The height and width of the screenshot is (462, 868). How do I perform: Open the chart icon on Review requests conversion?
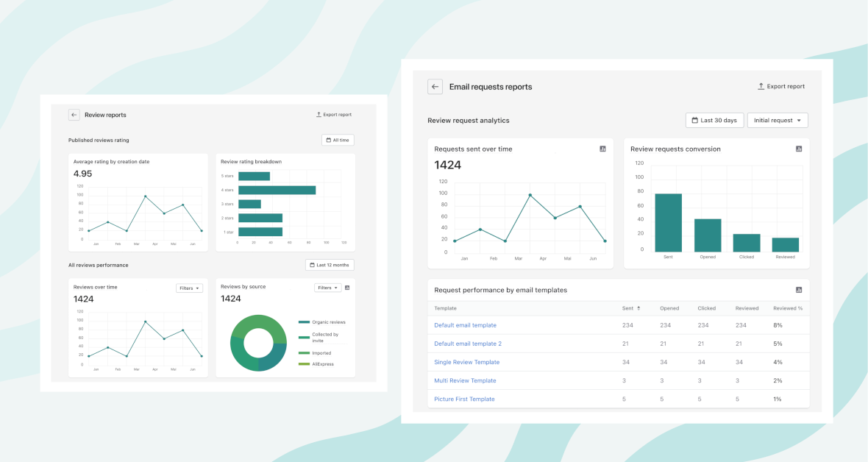coord(799,148)
